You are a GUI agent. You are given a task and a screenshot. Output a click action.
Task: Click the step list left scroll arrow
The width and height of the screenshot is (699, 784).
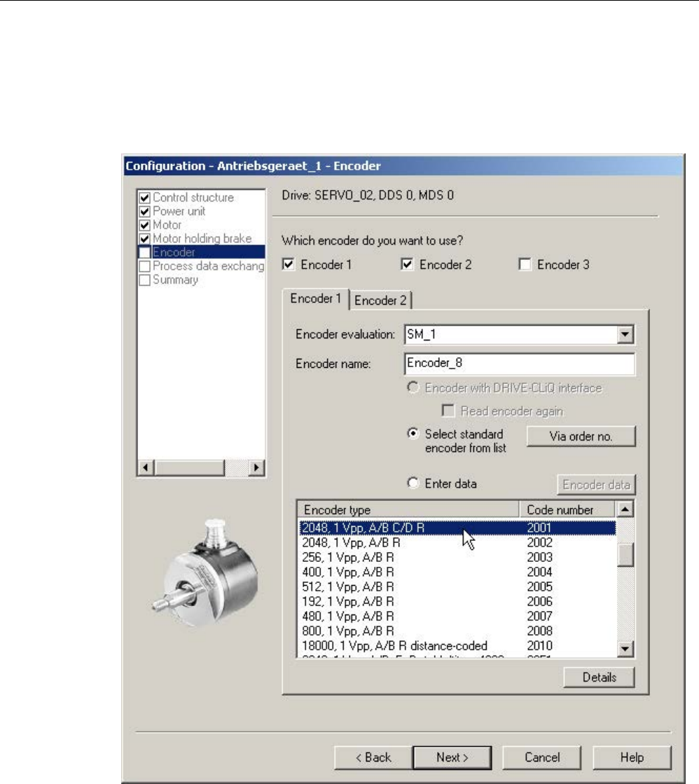(x=146, y=467)
